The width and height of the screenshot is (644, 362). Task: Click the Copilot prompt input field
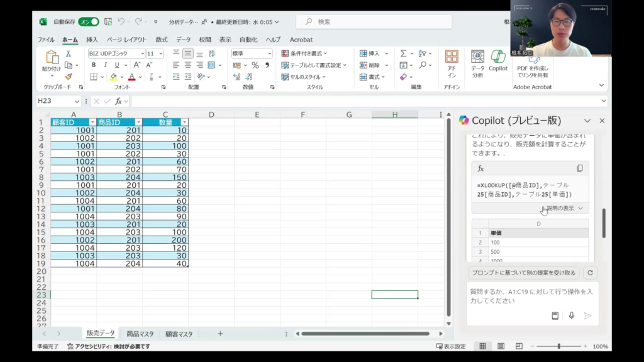click(x=531, y=296)
